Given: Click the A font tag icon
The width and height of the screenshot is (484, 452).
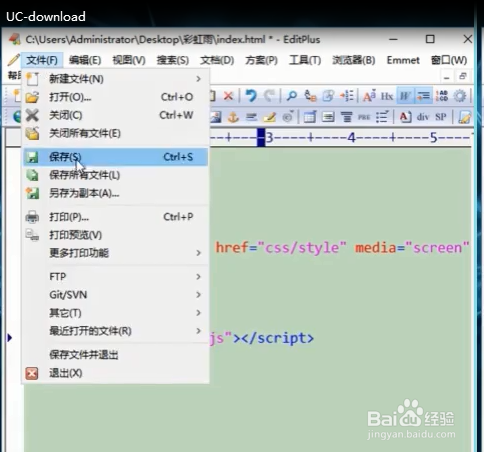Looking at the screenshot, I should [x=405, y=117].
